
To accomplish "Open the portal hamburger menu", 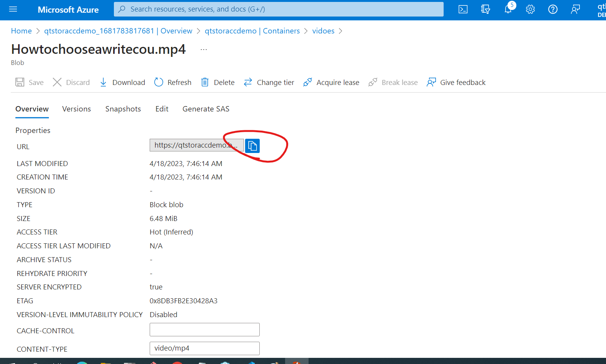I will (13, 9).
